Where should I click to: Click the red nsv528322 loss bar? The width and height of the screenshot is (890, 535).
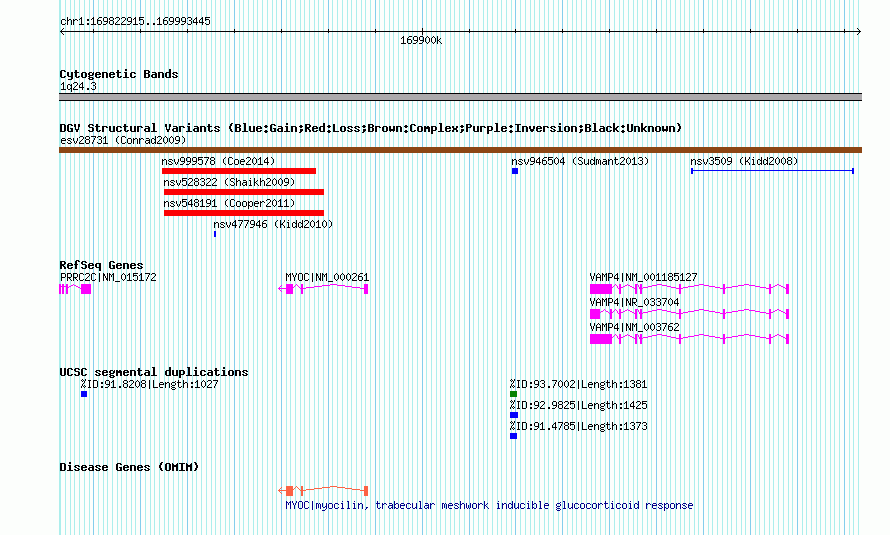pyautogui.click(x=244, y=192)
